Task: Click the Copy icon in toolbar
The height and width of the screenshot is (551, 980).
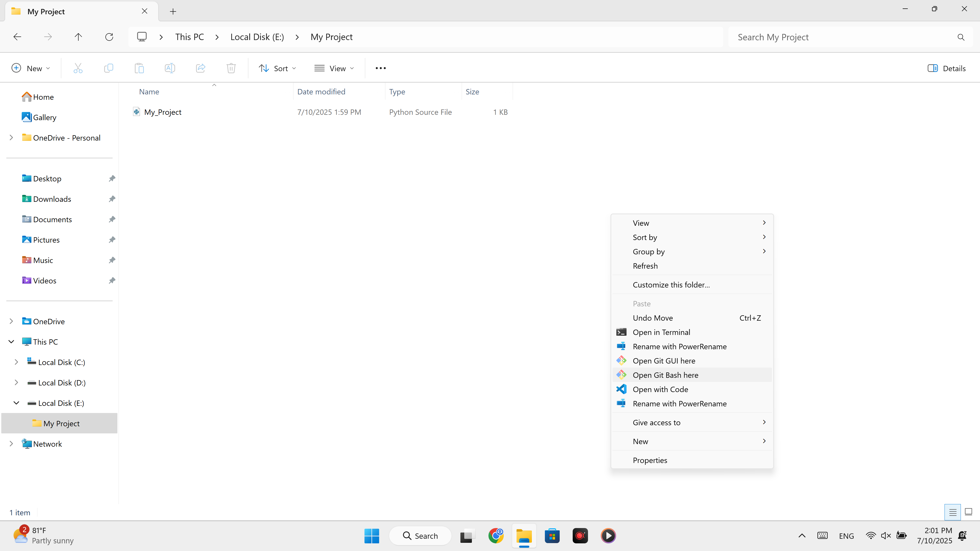Action: (108, 68)
